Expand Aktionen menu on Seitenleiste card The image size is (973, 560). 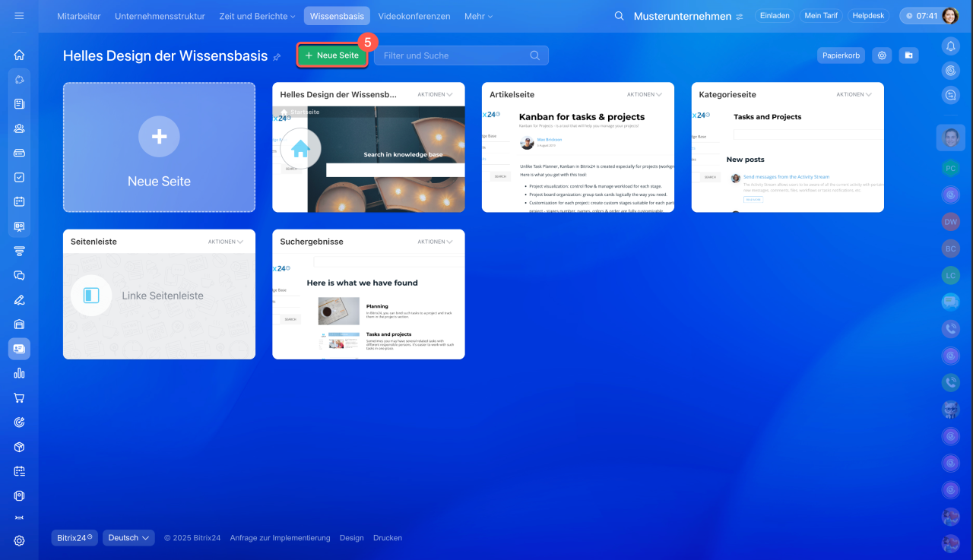tap(226, 242)
